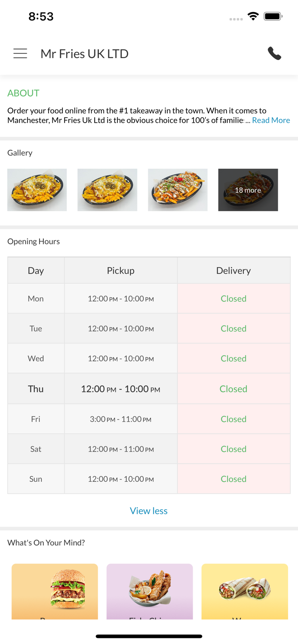Image resolution: width=298 pixels, height=644 pixels.
Task: Expand the About text via Read More
Action: click(x=271, y=120)
